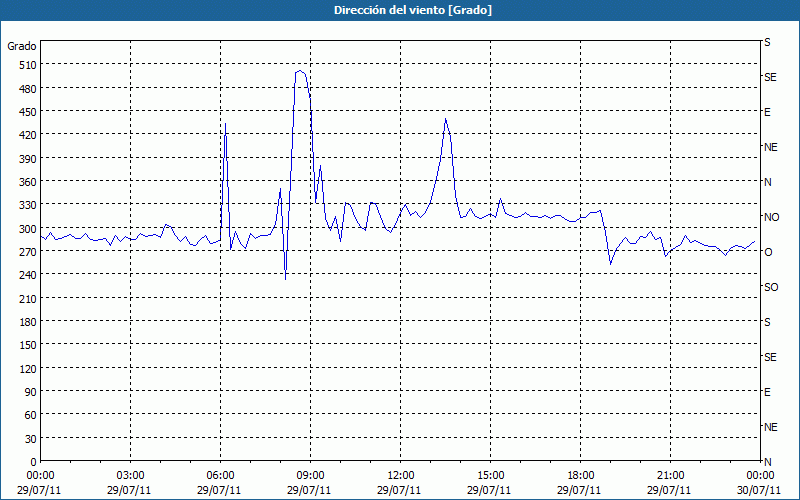Select the Grado unit label of the axis
This screenshot has width=800, height=500.
click(22, 46)
